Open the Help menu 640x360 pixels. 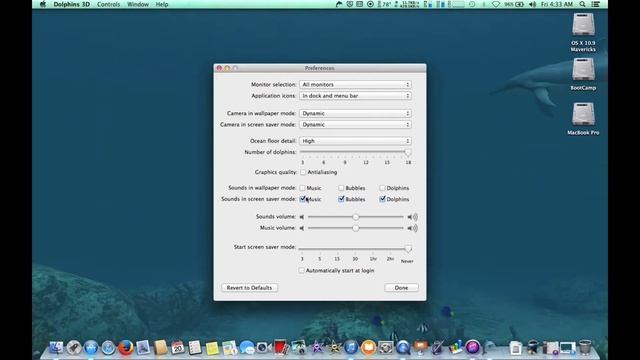(162, 4)
